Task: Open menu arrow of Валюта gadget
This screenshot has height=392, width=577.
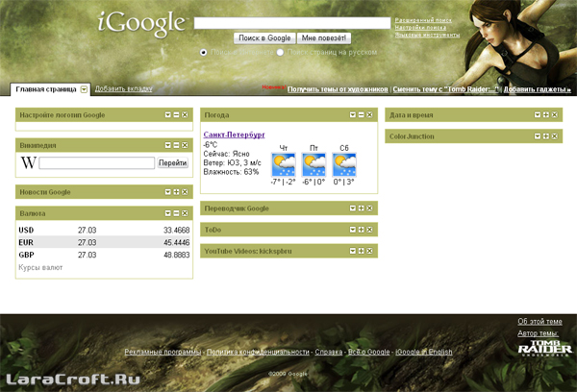Action: (167, 213)
